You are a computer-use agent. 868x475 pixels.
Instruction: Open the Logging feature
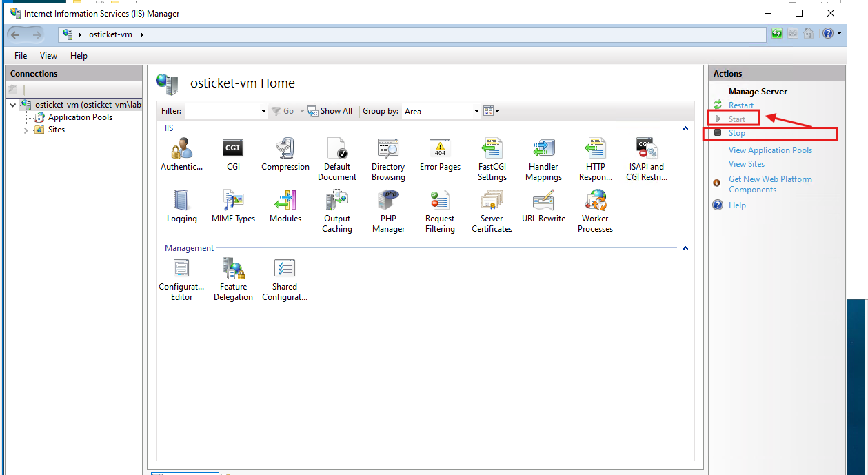coord(182,206)
